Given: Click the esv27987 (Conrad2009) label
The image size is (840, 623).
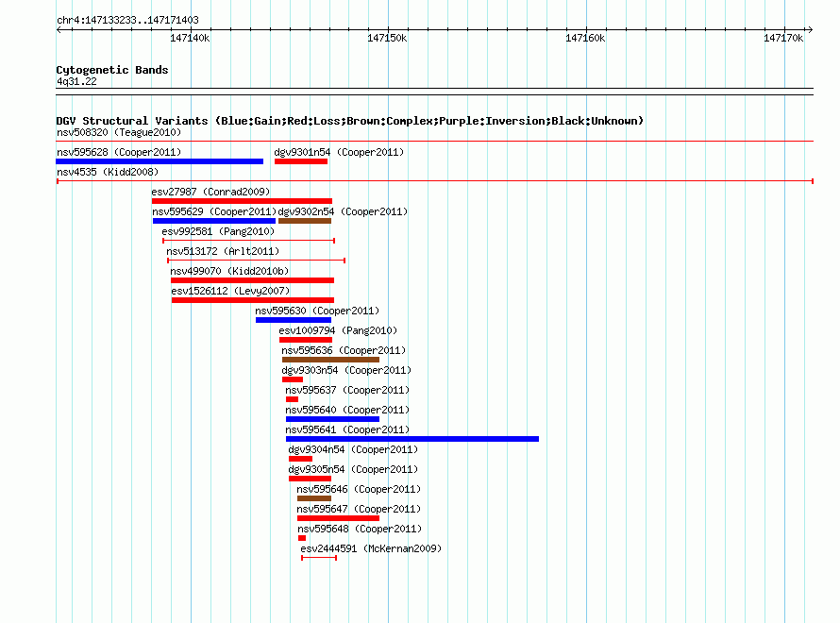Looking at the screenshot, I should coord(210,192).
